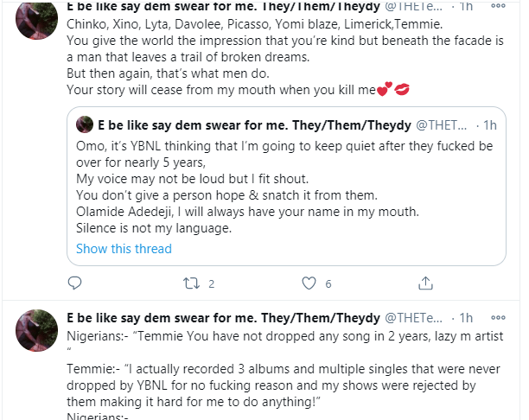Click the 1h timestamp in the quoted tweet

[488, 124]
